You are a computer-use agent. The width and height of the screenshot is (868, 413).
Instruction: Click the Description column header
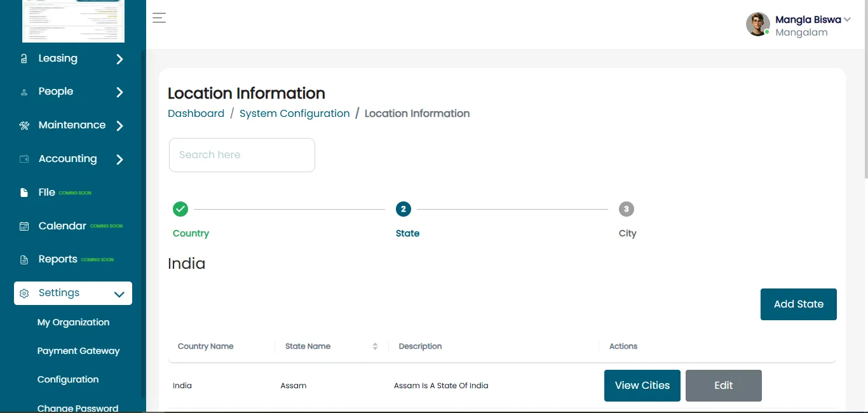[420, 346]
